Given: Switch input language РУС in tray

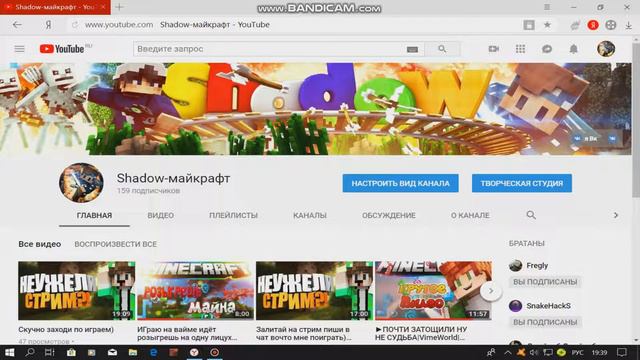Looking at the screenshot, I should (577, 352).
